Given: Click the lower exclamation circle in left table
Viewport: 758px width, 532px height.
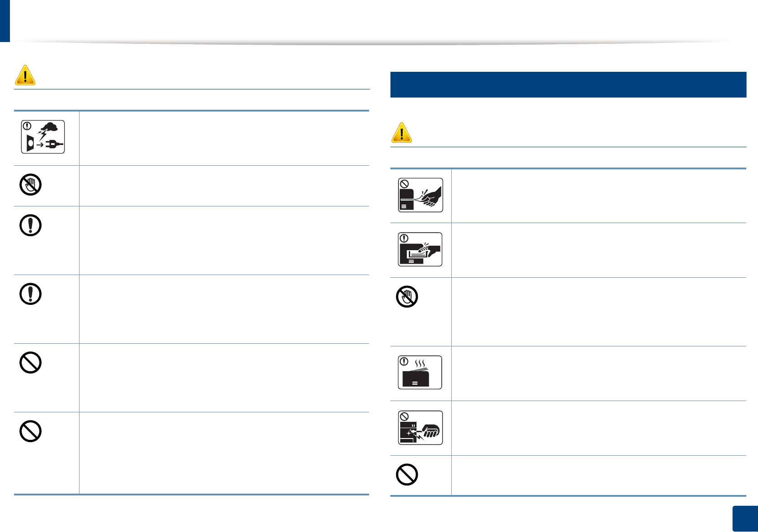Looking at the screenshot, I should 31,294.
